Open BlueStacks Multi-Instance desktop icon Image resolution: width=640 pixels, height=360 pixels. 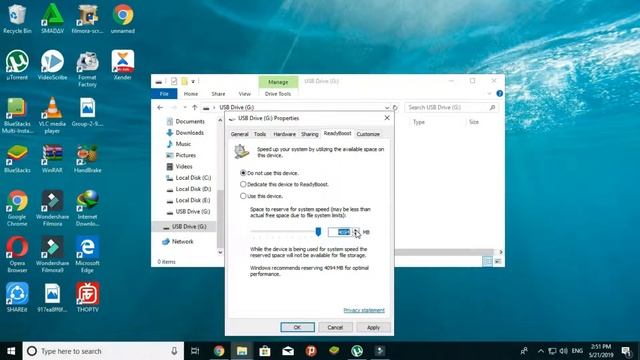point(17,116)
